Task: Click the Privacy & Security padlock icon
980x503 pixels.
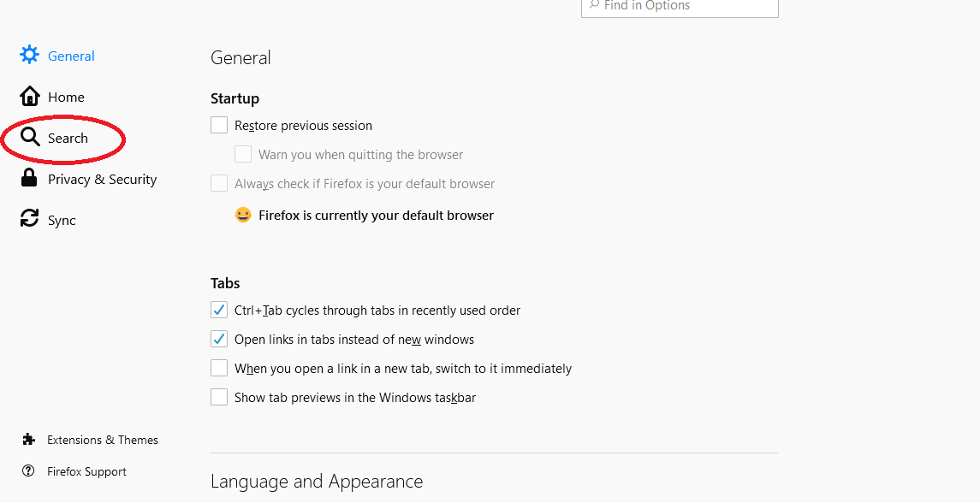Action: [x=29, y=179]
